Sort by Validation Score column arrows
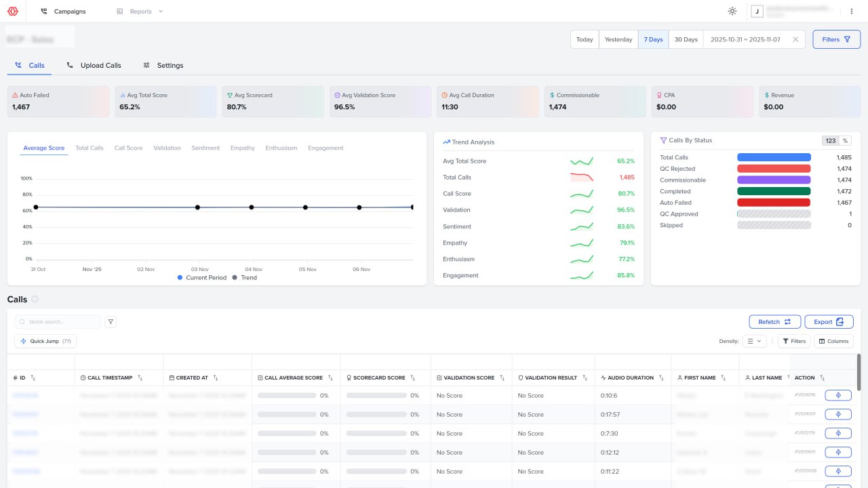Image resolution: width=868 pixels, height=488 pixels. coord(502,378)
